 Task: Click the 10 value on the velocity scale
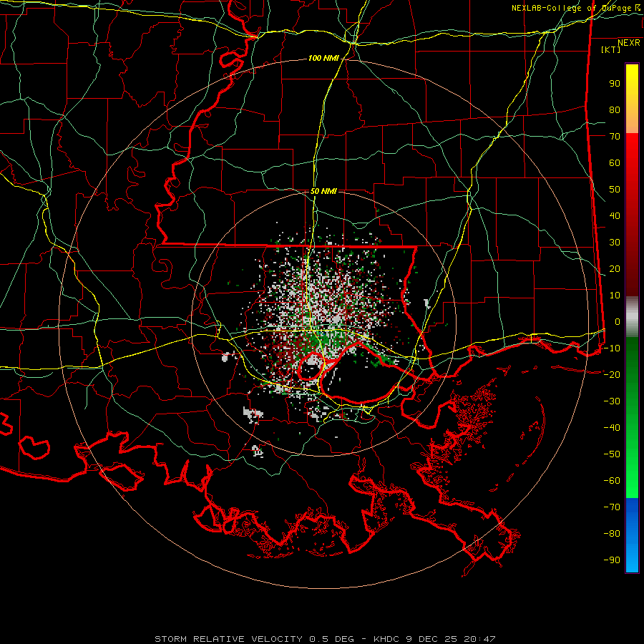pos(615,296)
